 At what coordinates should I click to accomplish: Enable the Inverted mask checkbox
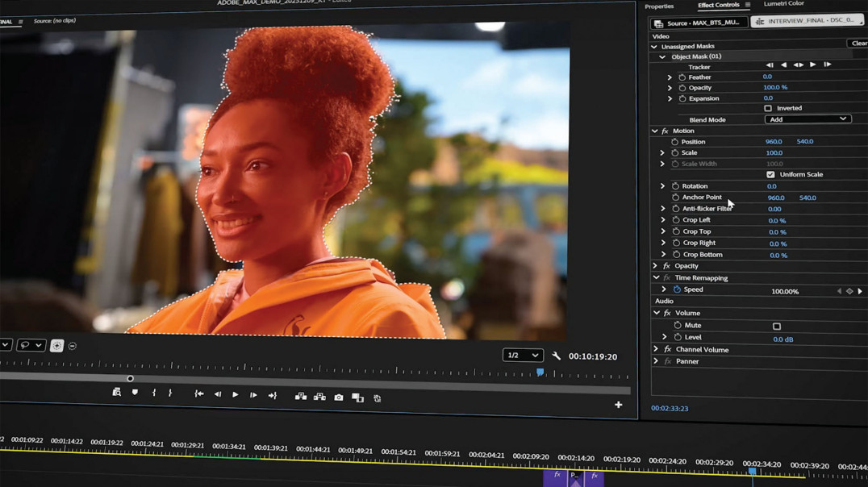(x=768, y=108)
